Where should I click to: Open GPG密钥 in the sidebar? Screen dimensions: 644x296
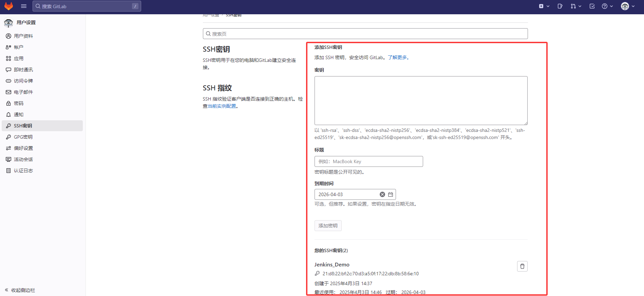point(42,137)
